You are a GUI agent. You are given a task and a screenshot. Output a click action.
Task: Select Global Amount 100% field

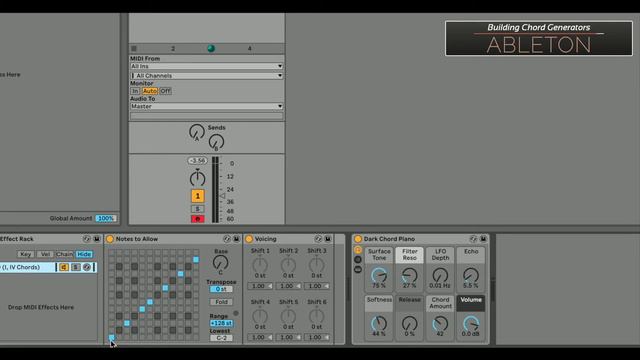(106, 218)
